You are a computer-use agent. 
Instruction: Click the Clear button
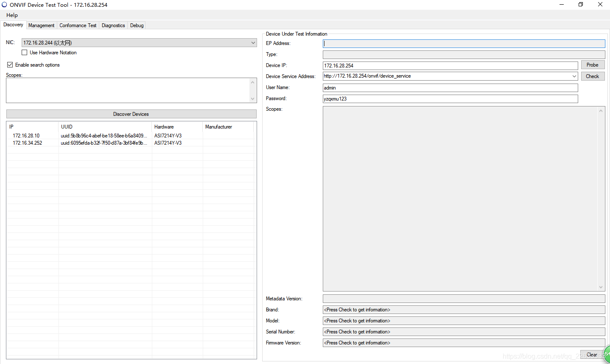click(x=591, y=355)
